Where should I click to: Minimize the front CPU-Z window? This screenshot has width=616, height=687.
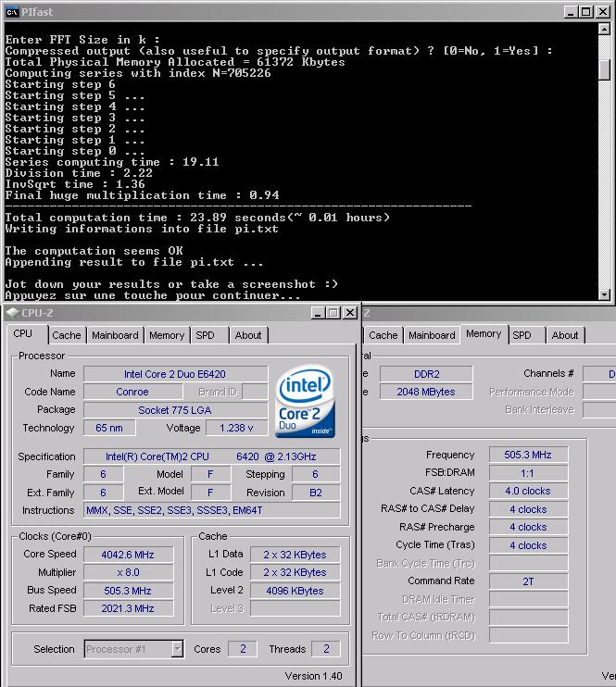click(318, 313)
